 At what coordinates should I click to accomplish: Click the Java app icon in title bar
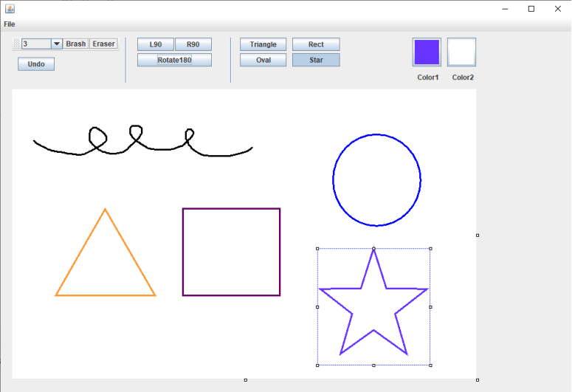pos(10,9)
